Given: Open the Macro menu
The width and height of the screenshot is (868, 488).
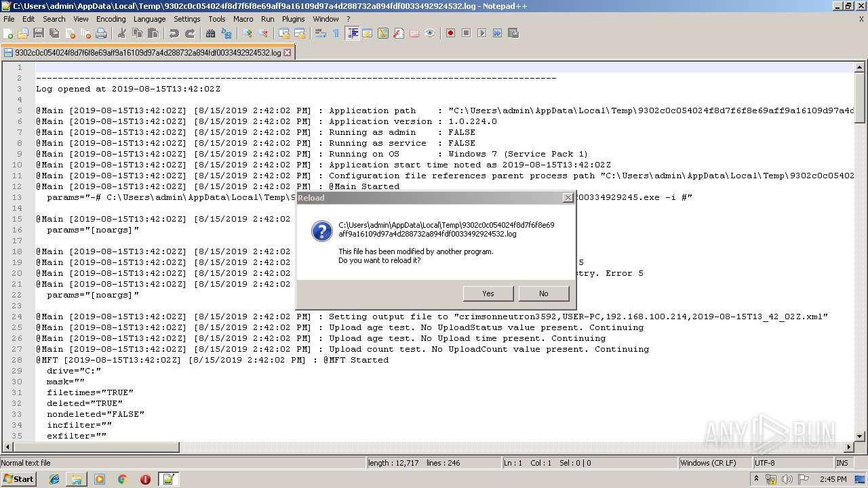Looking at the screenshot, I should pos(243,19).
